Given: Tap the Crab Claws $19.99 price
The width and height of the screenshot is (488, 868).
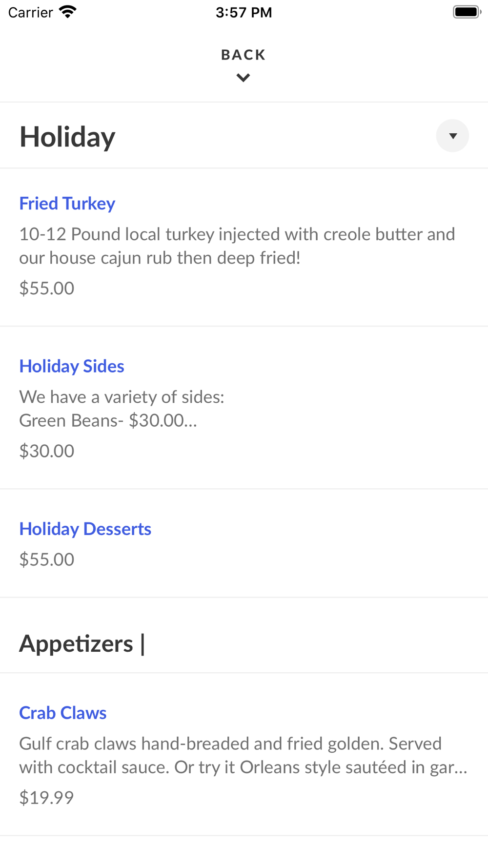Looking at the screenshot, I should (46, 797).
